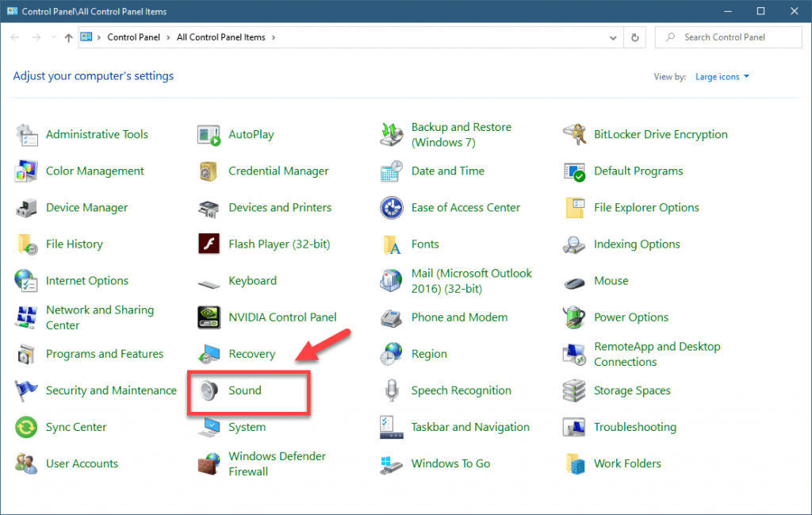Viewport: 812px width, 515px height.
Task: Open the Recovery link
Action: [254, 354]
